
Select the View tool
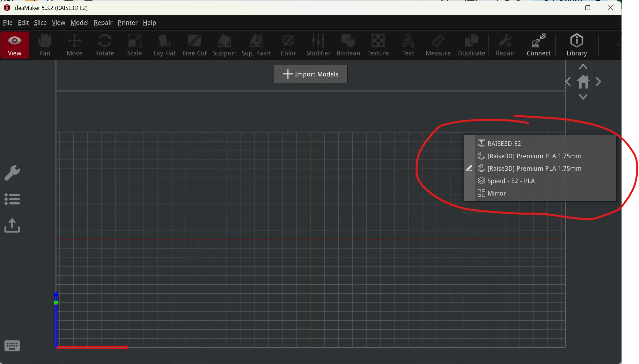15,45
